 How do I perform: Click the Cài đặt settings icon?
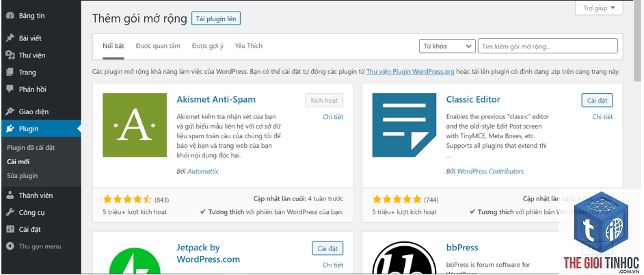pyautogui.click(x=10, y=229)
